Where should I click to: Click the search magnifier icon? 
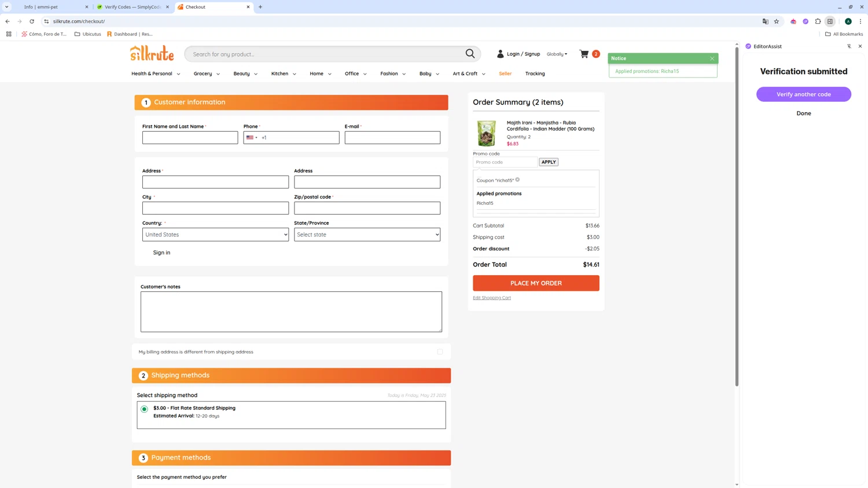point(470,54)
